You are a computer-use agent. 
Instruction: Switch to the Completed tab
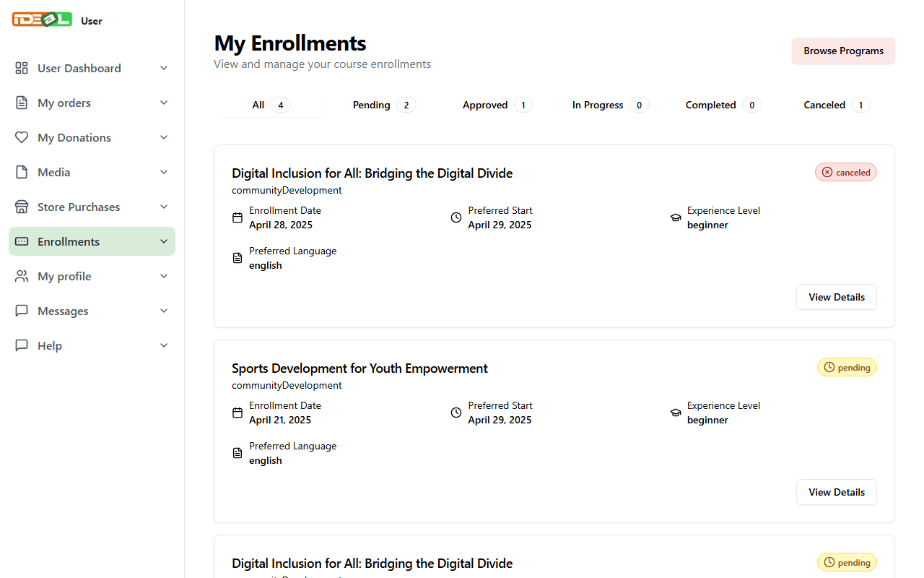(x=723, y=105)
